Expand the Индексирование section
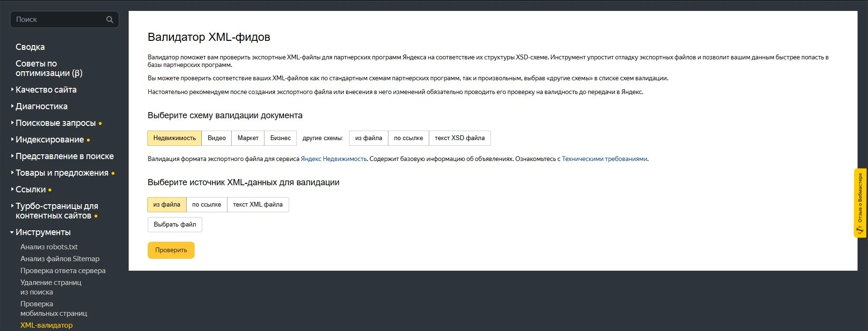The width and height of the screenshot is (868, 331). pyautogui.click(x=49, y=140)
